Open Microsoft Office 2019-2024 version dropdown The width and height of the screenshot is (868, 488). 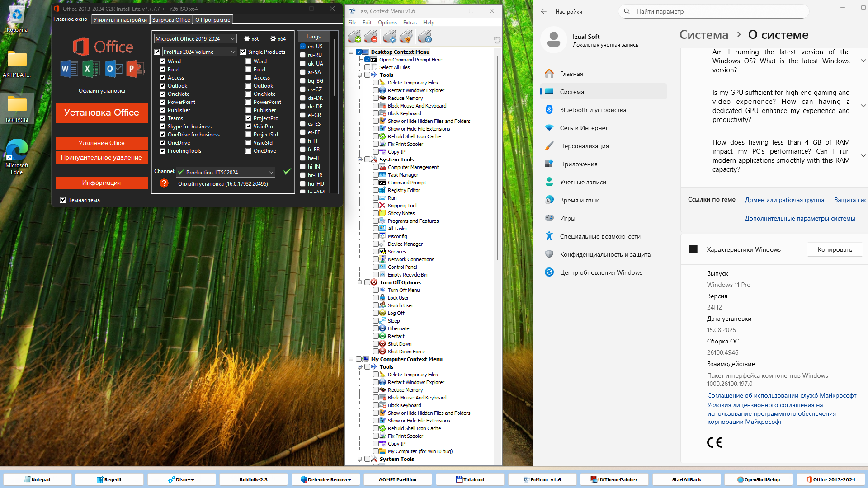[x=195, y=39]
